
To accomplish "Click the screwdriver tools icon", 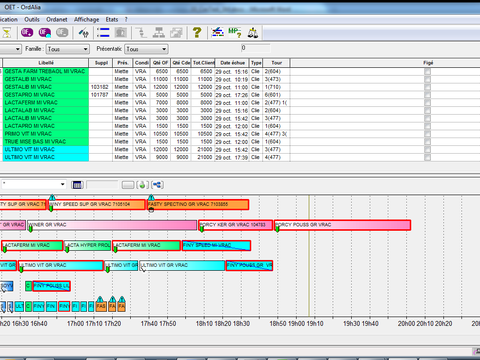I will point(83,33).
